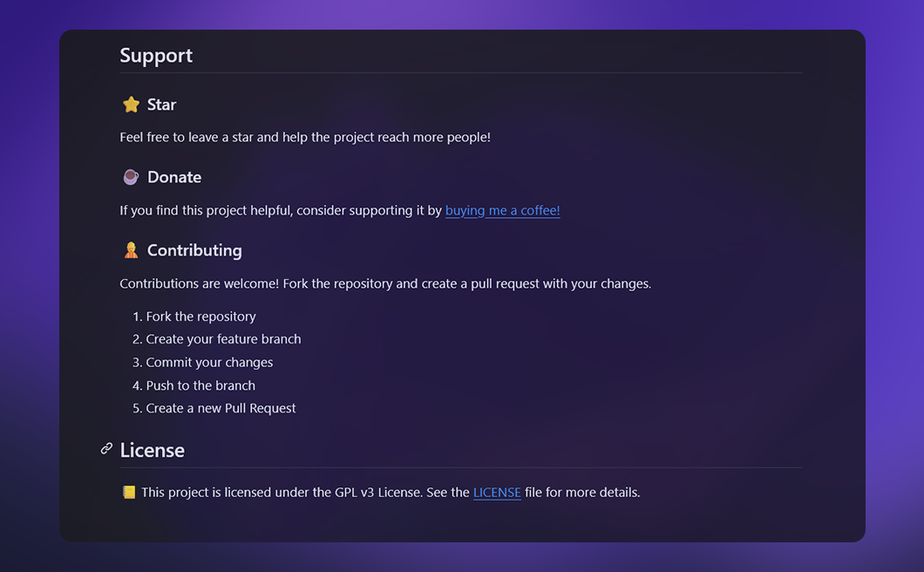The image size is (924, 572).
Task: Click 'Fork the repository' list item
Action: pyautogui.click(x=200, y=317)
